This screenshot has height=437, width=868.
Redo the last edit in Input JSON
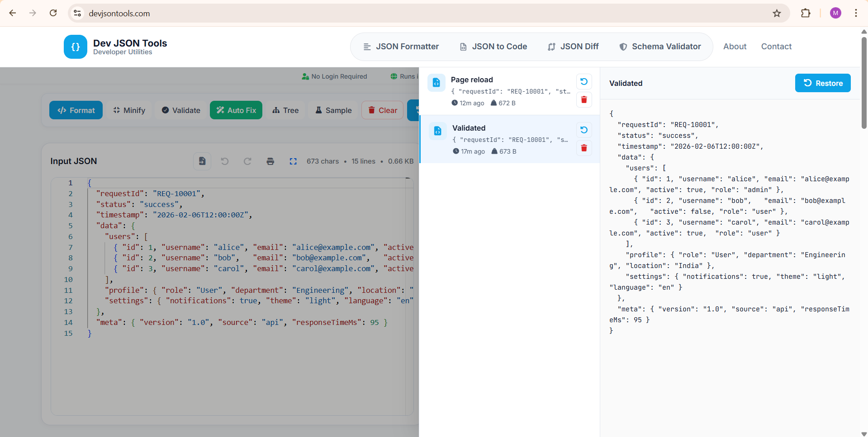click(x=247, y=161)
